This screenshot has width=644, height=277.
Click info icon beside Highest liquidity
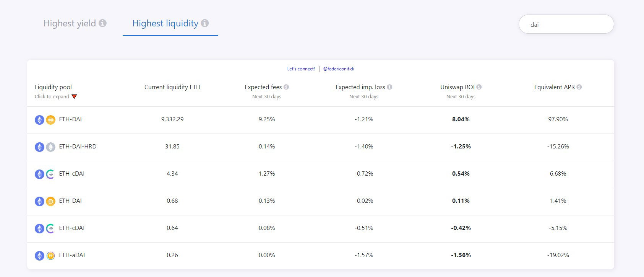click(205, 23)
